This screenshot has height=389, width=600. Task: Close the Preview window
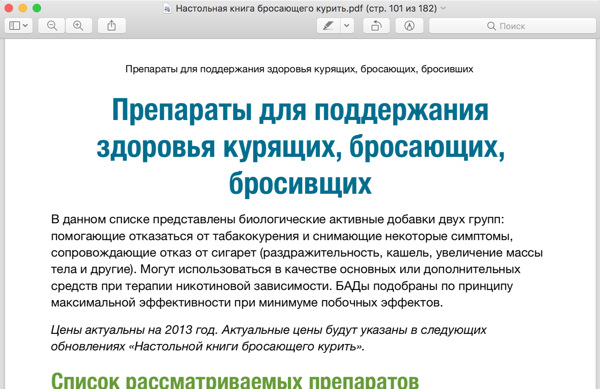click(x=8, y=8)
